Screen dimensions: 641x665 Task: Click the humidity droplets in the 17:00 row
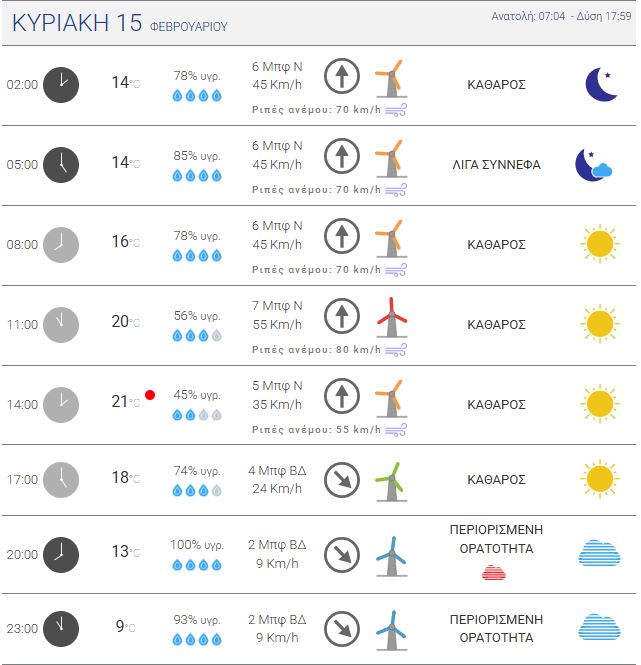coord(197,490)
